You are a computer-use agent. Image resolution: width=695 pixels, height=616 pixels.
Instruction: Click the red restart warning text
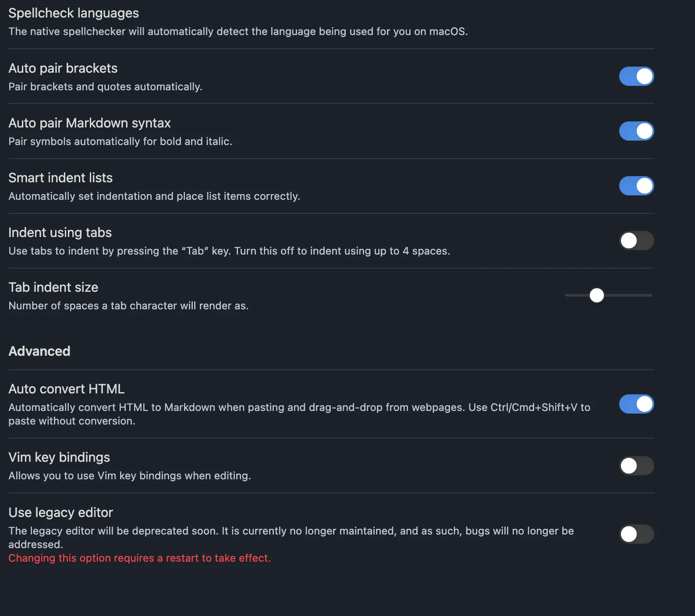[x=139, y=558]
